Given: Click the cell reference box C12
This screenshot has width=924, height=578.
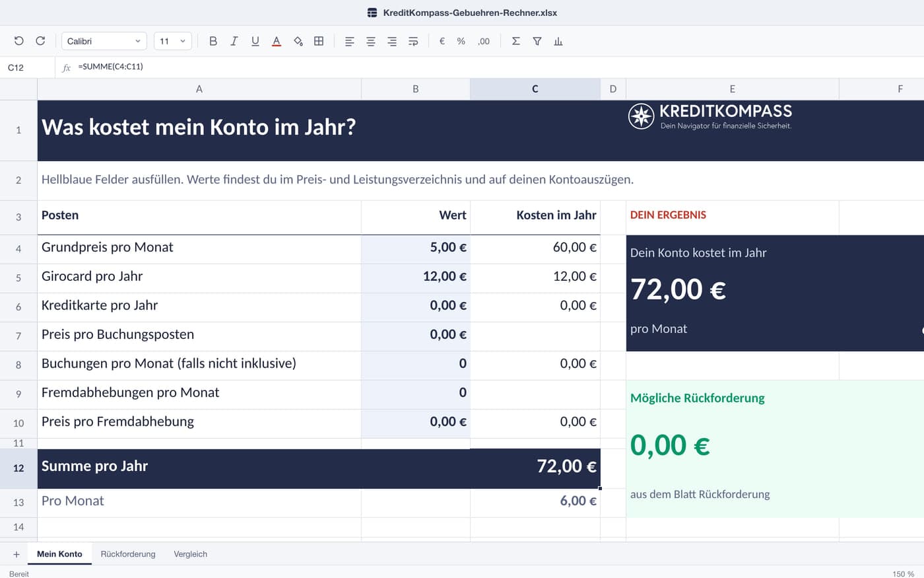Looking at the screenshot, I should tap(28, 67).
